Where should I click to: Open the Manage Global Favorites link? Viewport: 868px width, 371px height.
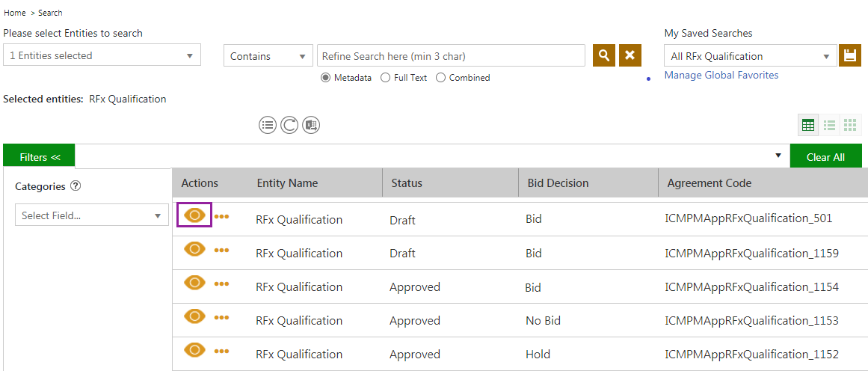pyautogui.click(x=721, y=76)
